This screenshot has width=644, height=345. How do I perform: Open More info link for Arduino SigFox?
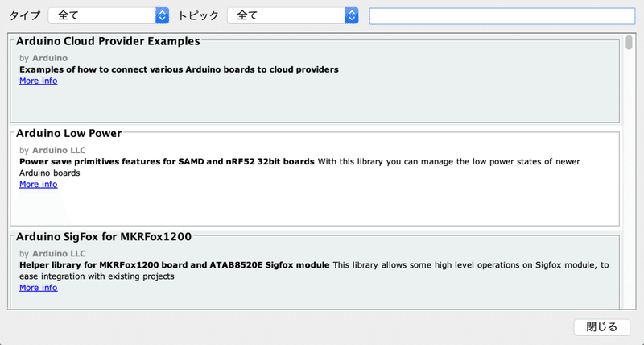click(x=38, y=288)
